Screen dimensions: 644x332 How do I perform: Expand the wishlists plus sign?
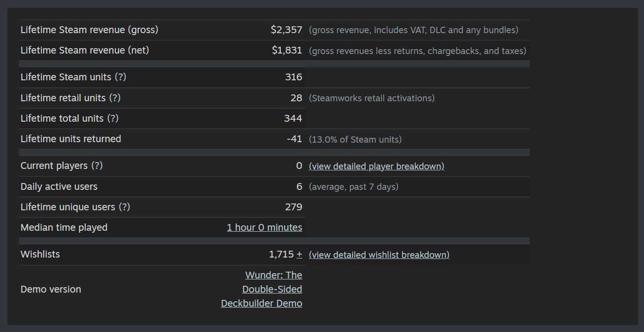(299, 254)
